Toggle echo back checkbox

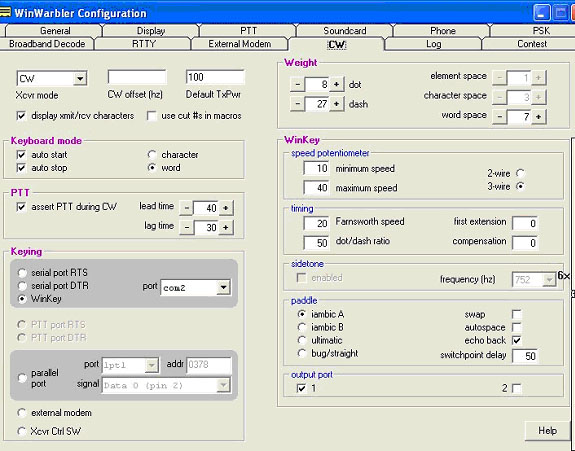tap(517, 340)
